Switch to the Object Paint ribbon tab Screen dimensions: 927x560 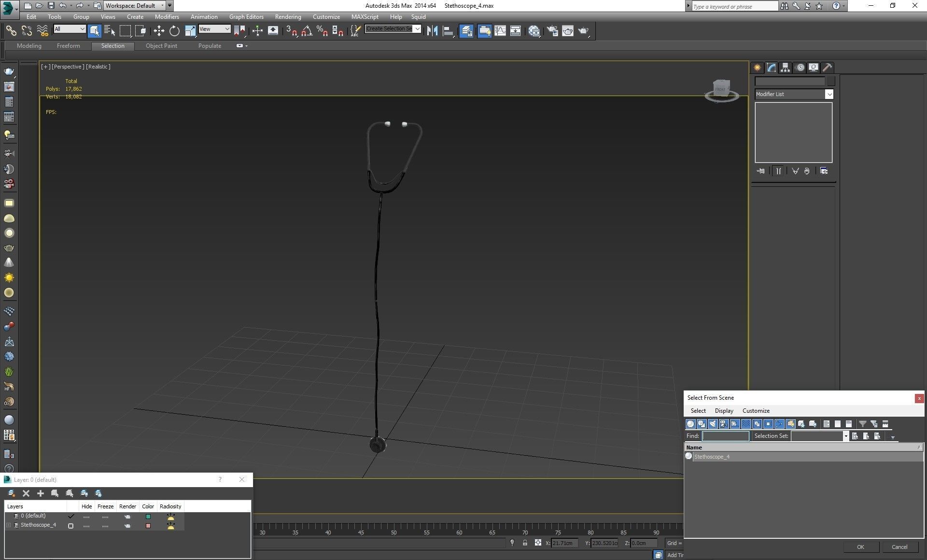point(161,46)
